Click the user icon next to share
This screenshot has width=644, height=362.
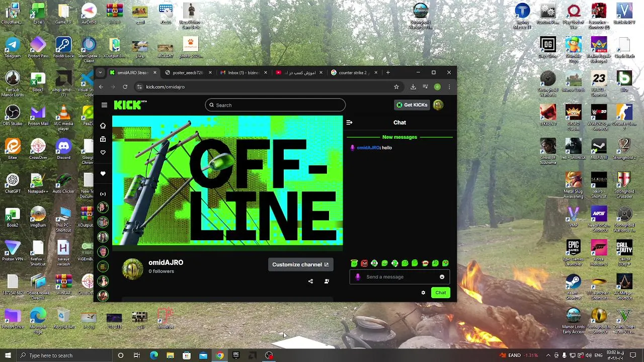[x=327, y=282]
